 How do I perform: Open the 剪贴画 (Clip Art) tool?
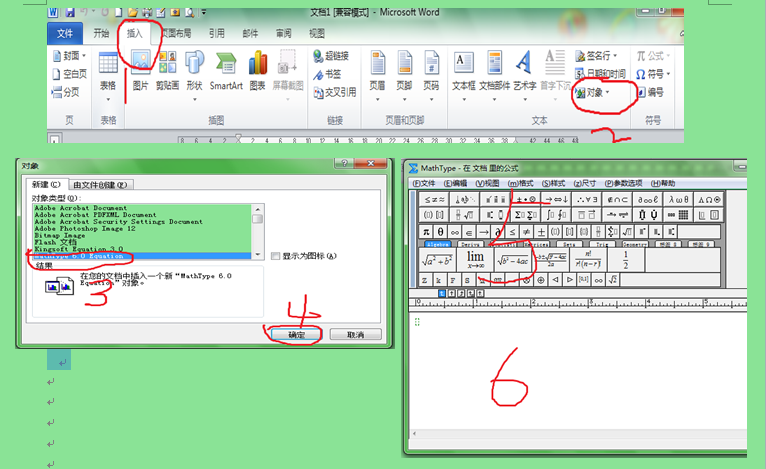tap(168, 71)
